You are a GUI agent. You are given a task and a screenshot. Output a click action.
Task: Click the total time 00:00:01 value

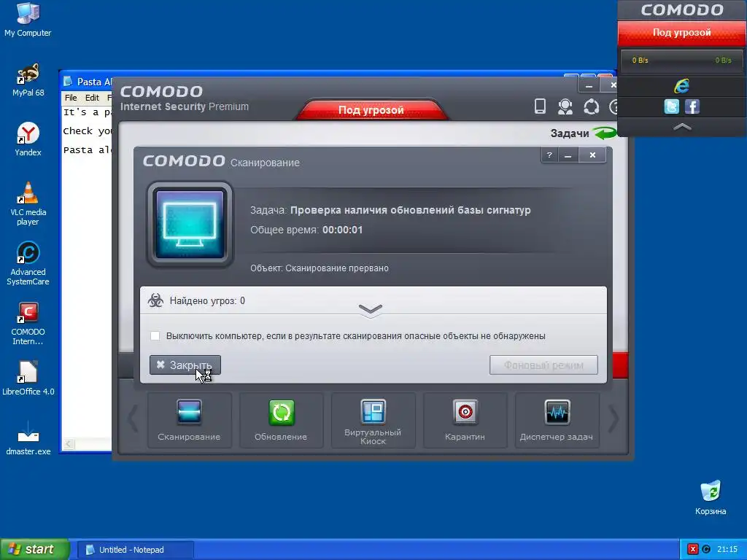tap(343, 230)
